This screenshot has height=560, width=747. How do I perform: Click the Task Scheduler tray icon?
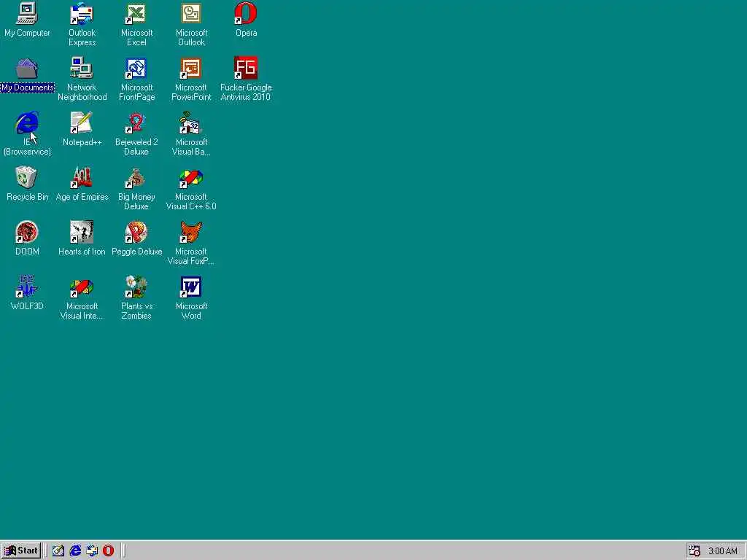(x=694, y=551)
